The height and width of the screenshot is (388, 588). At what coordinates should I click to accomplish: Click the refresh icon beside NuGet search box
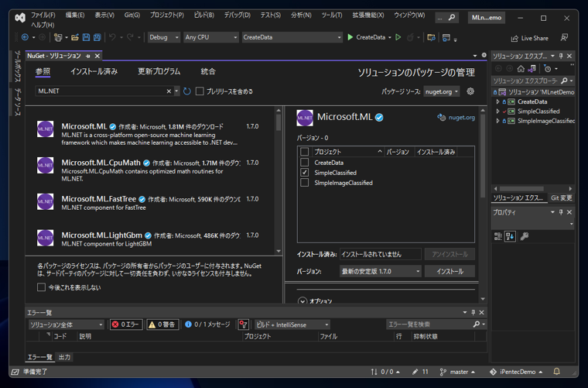tap(187, 91)
